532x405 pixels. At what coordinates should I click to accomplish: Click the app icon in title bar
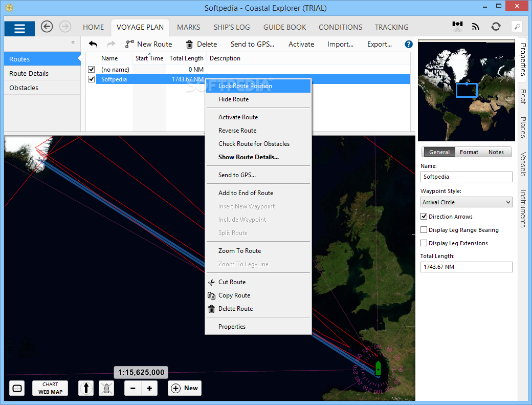tap(9, 8)
